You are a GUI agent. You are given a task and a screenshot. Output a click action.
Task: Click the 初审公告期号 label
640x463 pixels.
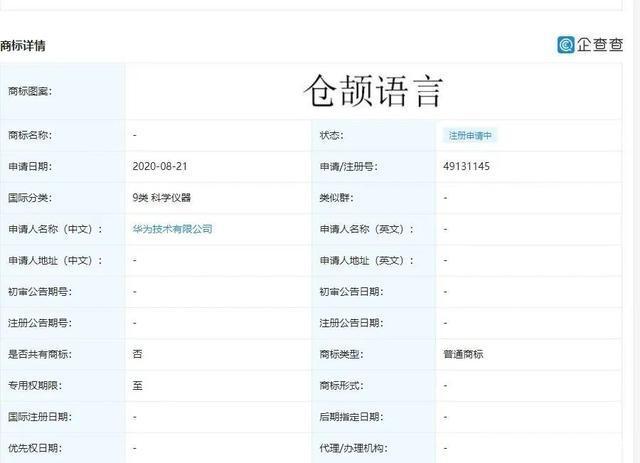pos(40,292)
